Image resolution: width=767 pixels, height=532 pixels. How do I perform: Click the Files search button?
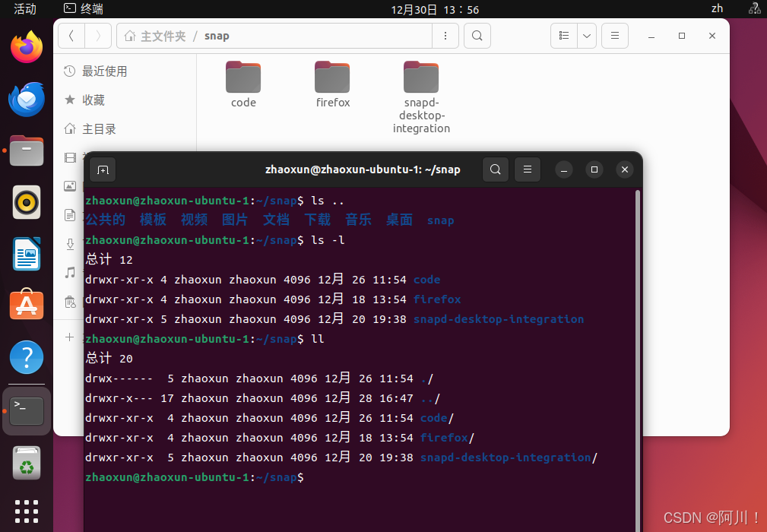477,36
